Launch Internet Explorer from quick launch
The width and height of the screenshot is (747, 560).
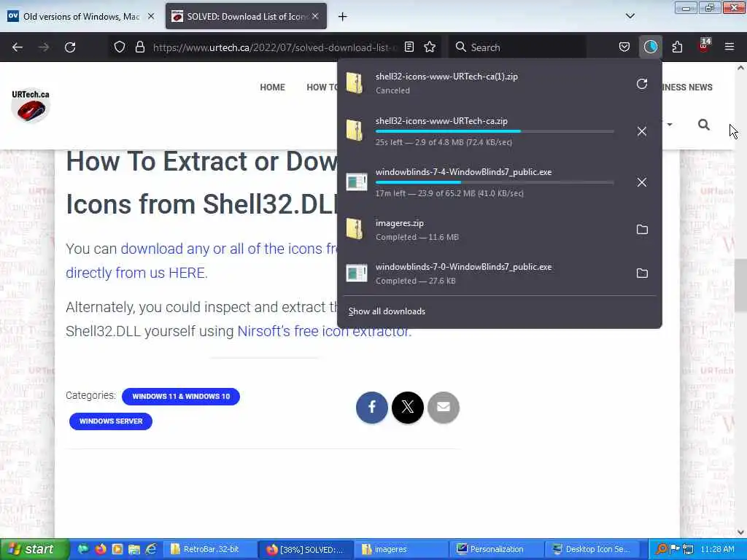tap(152, 550)
